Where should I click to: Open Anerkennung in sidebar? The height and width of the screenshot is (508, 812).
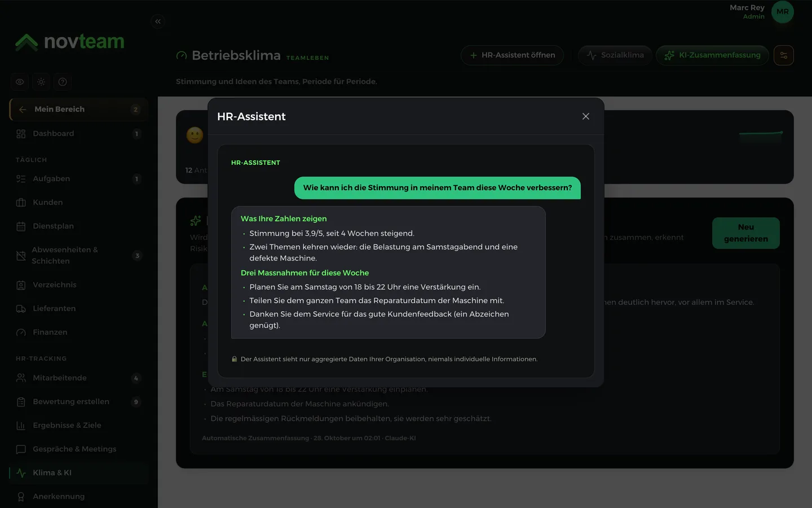click(79, 497)
